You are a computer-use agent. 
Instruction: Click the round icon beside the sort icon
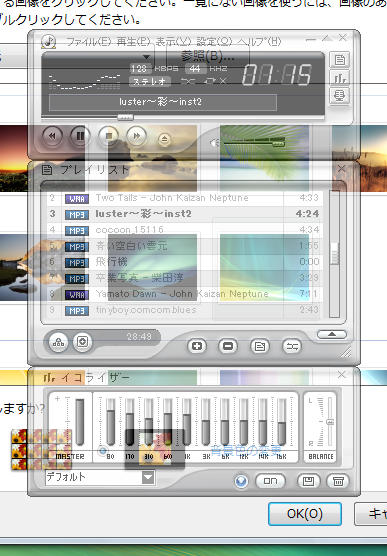[82, 342]
